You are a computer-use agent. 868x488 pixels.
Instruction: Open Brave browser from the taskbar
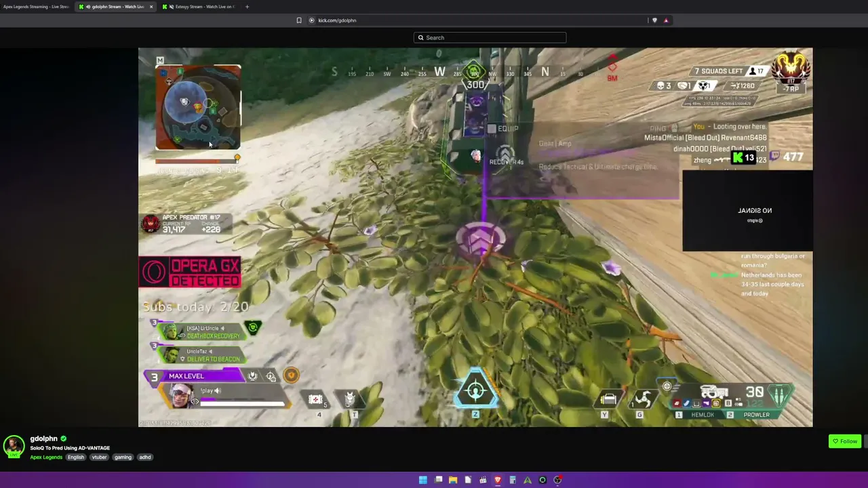[x=498, y=480]
